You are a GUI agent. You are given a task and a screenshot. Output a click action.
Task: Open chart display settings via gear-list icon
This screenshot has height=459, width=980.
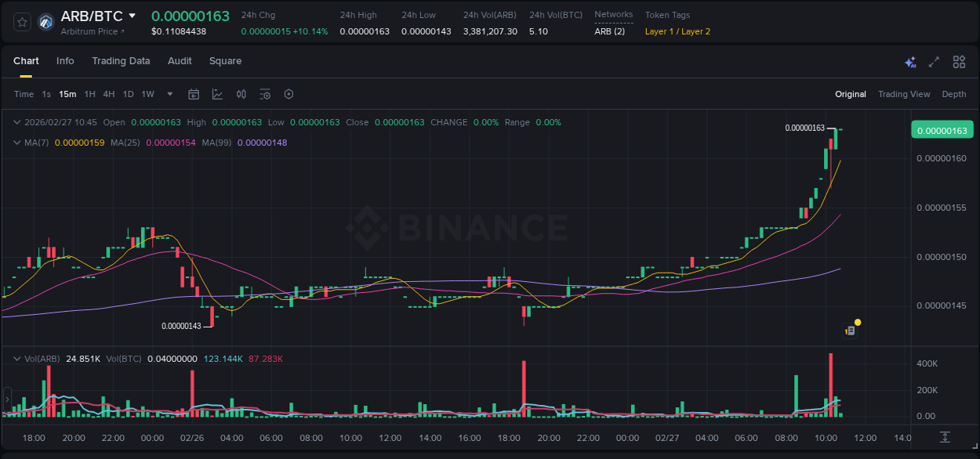click(x=265, y=94)
